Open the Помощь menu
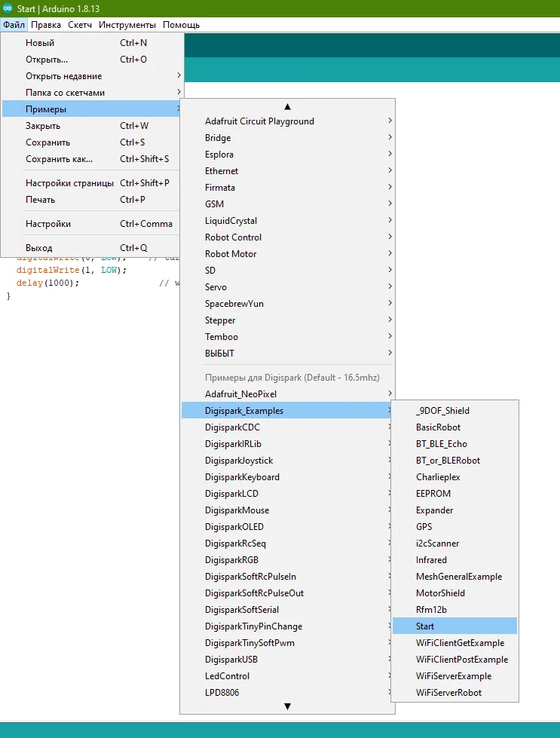 (x=181, y=25)
